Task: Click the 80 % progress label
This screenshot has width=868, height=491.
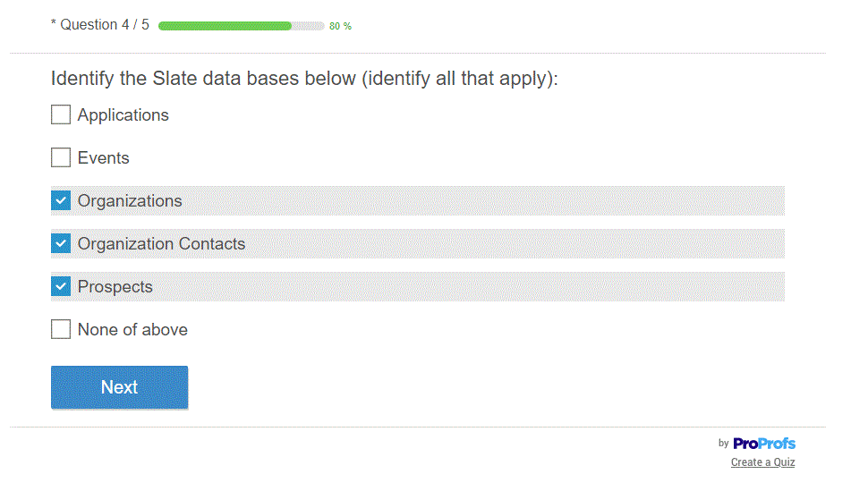Action: click(340, 26)
